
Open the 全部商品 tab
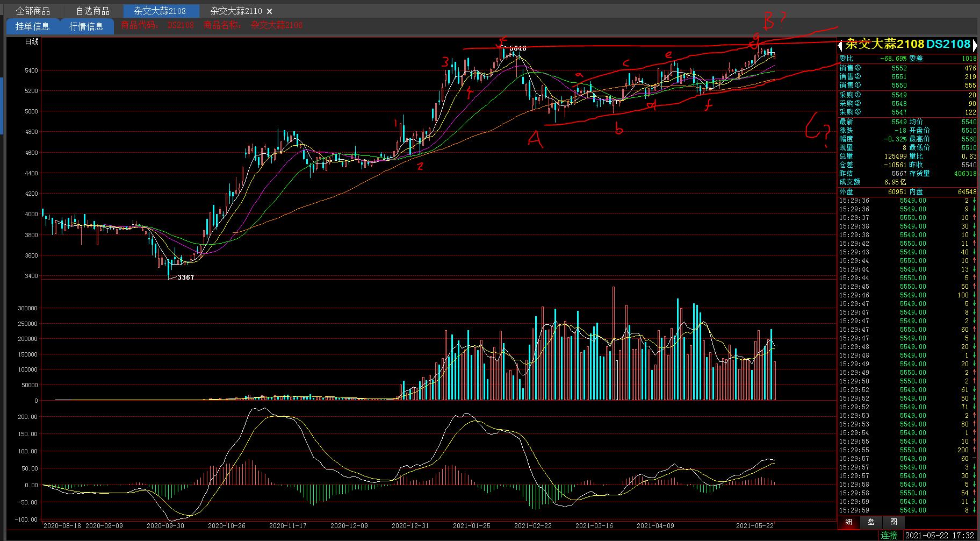pyautogui.click(x=33, y=11)
